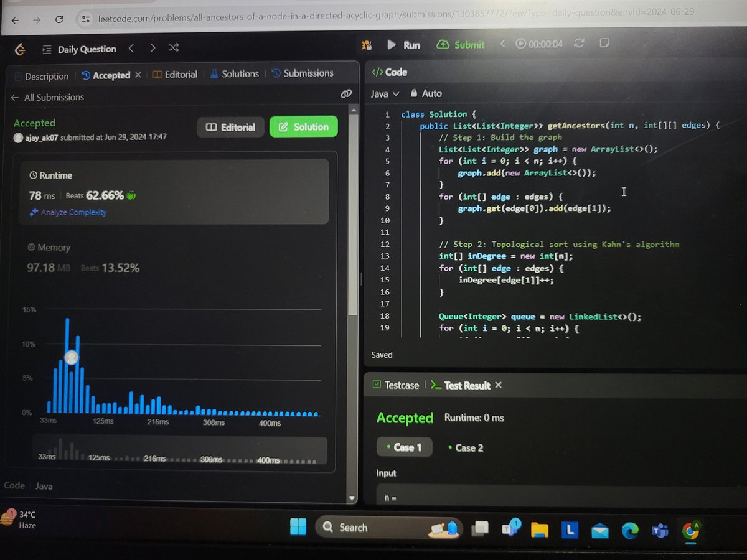Open the LeetCode logo home link
This screenshot has height=560, width=747.
(21, 50)
